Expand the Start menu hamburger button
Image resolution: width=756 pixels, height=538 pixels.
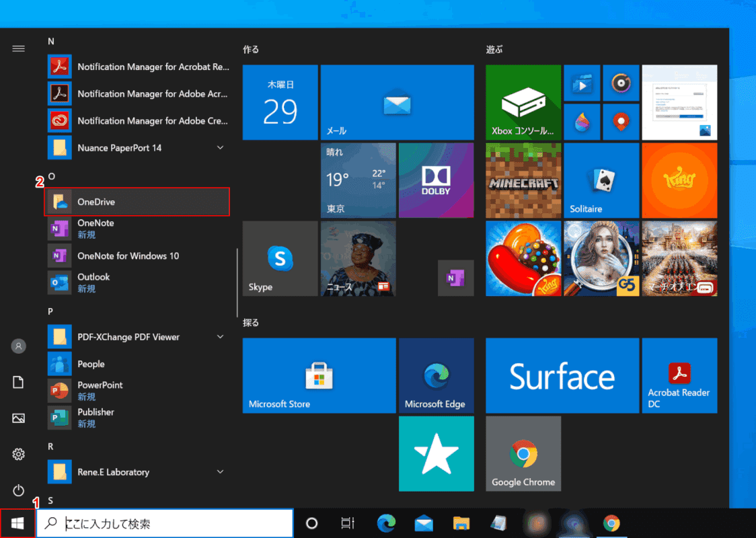point(18,48)
